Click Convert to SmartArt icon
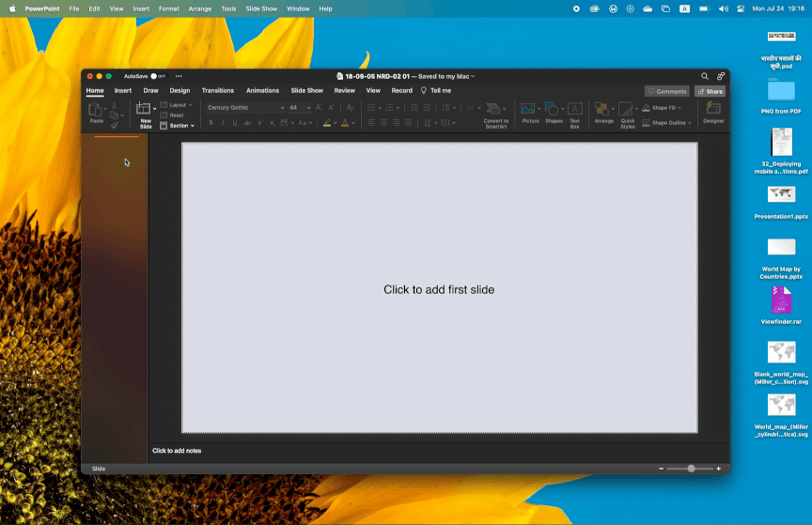Viewport: 812px width, 525px height. coord(495,109)
